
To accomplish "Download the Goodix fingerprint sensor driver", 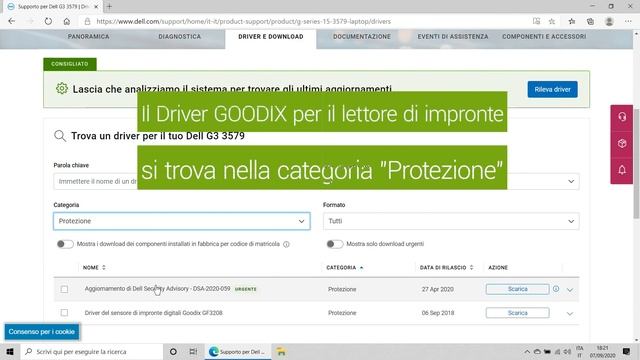I will [518, 313].
